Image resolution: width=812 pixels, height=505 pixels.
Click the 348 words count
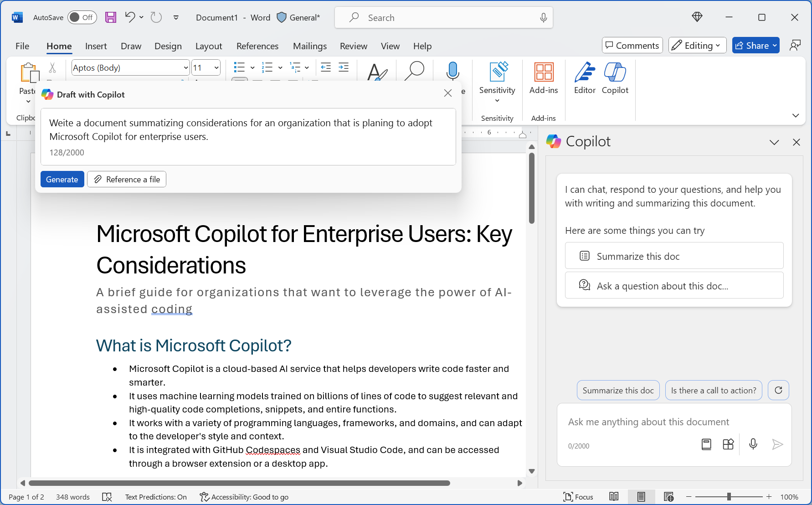73,497
